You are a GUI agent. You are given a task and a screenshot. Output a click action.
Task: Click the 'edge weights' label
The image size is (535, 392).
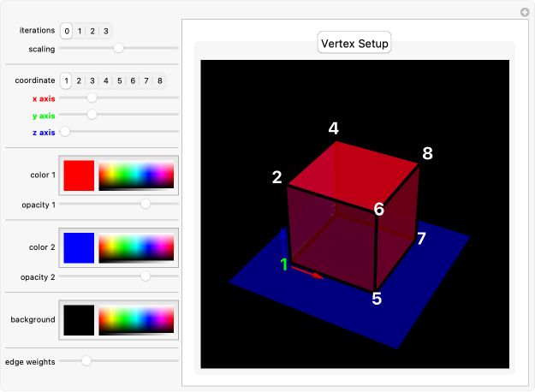[x=30, y=362]
